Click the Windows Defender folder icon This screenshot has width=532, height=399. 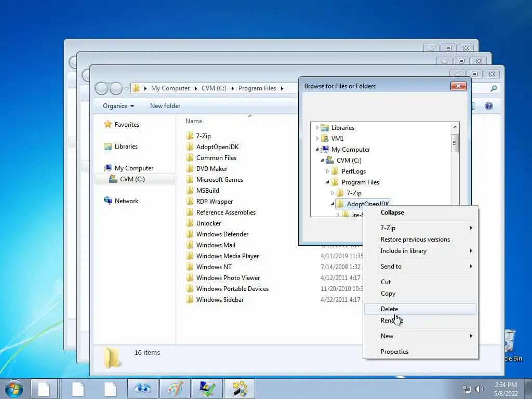(190, 234)
